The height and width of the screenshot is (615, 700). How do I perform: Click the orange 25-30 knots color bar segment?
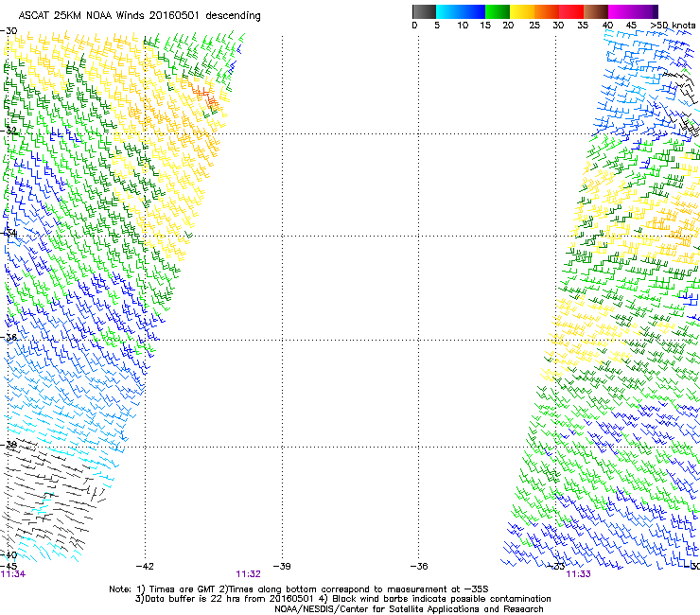pyautogui.click(x=547, y=11)
